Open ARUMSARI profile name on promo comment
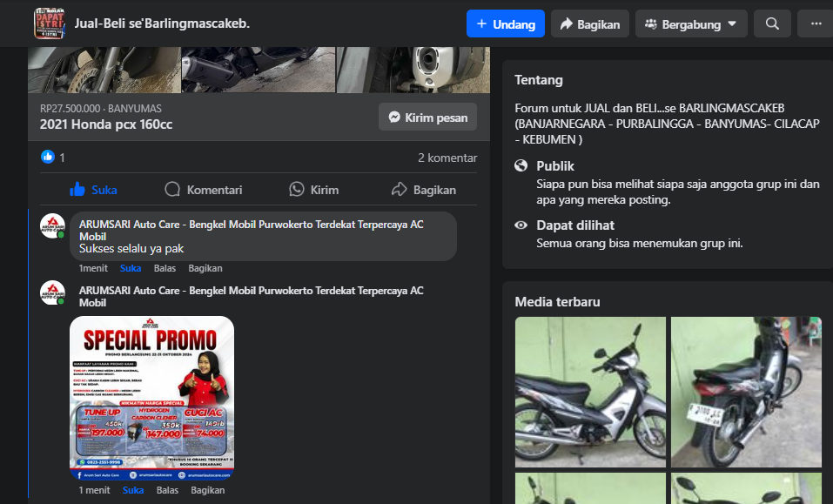 [x=252, y=296]
